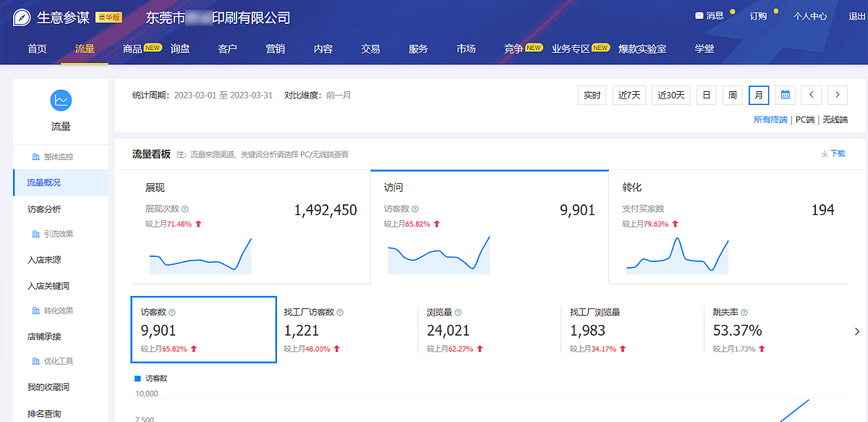Open the 市场 navigation tab
This screenshot has height=422, width=868.
[x=466, y=48]
